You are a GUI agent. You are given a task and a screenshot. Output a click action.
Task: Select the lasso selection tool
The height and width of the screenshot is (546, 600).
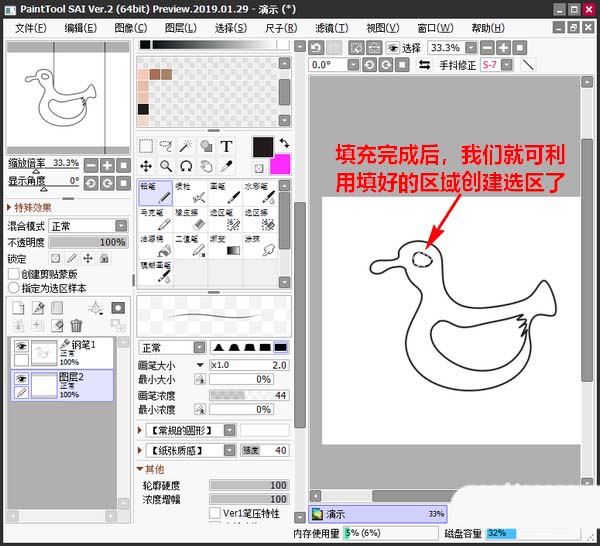[166, 146]
